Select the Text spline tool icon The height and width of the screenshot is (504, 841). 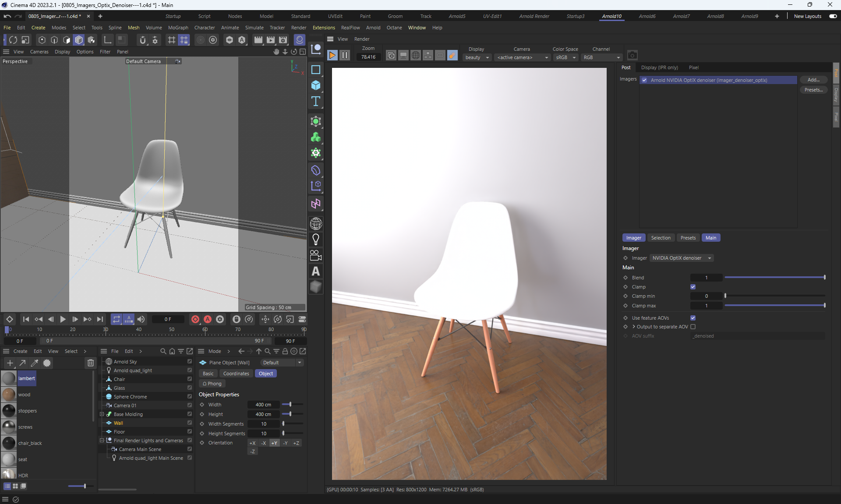pyautogui.click(x=315, y=102)
